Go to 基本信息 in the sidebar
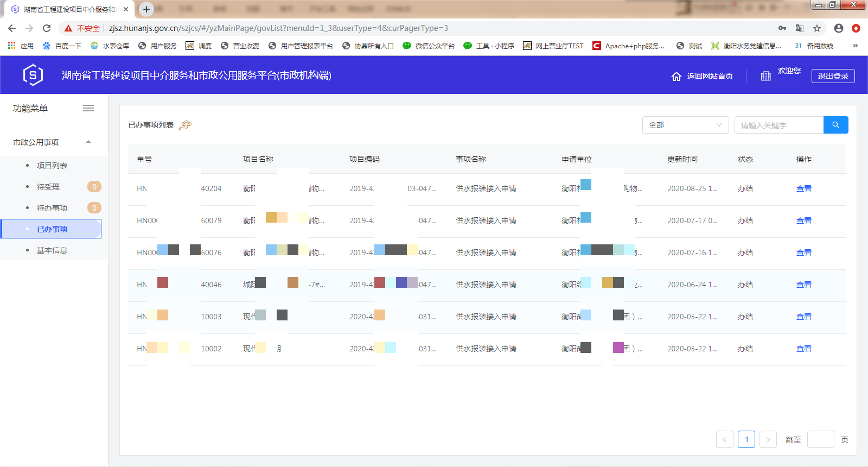This screenshot has width=868, height=467. pyautogui.click(x=52, y=250)
